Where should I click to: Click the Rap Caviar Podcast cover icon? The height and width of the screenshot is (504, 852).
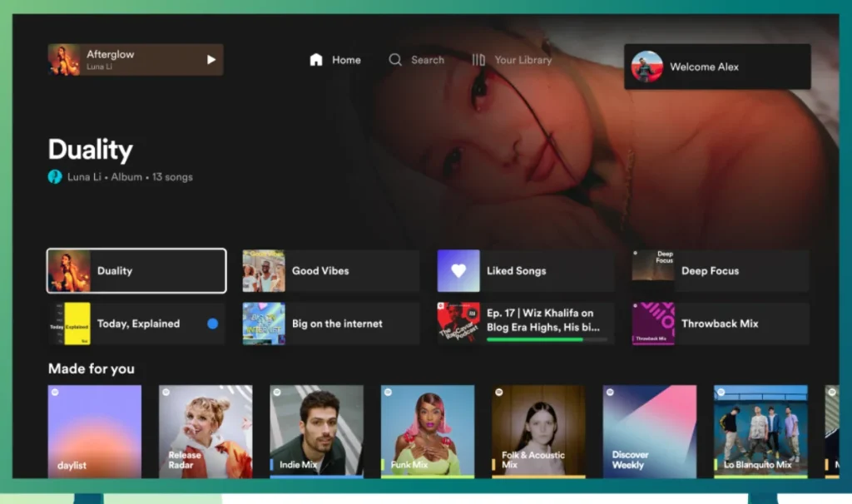click(458, 324)
